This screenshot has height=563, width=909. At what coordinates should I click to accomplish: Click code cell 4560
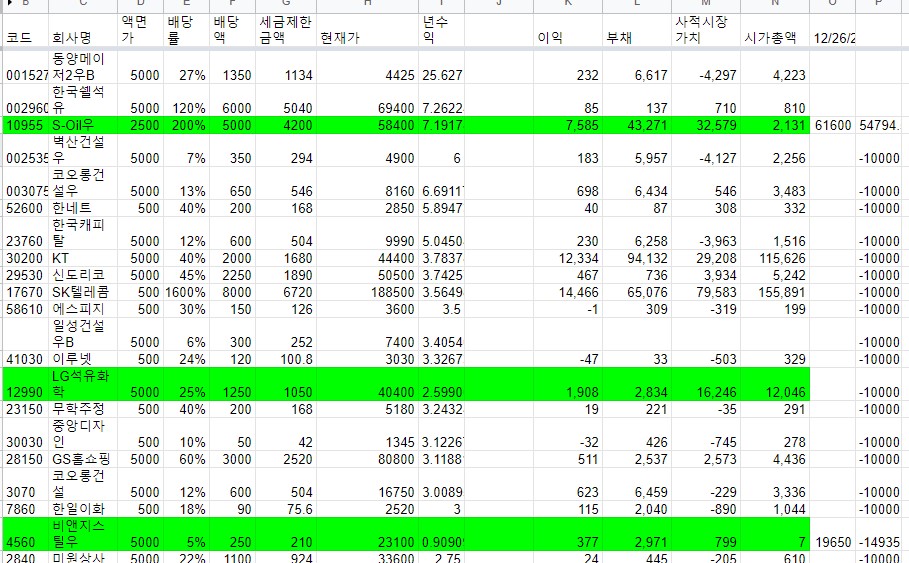tap(26, 534)
